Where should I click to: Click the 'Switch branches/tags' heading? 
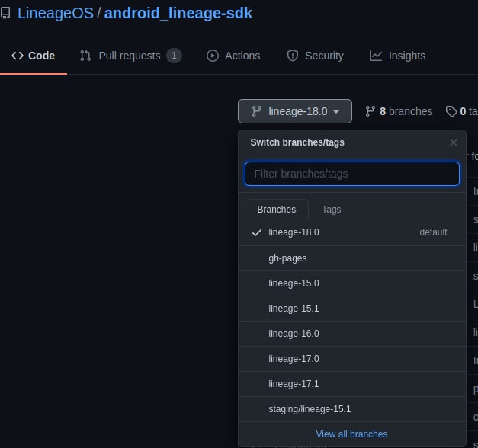(297, 142)
